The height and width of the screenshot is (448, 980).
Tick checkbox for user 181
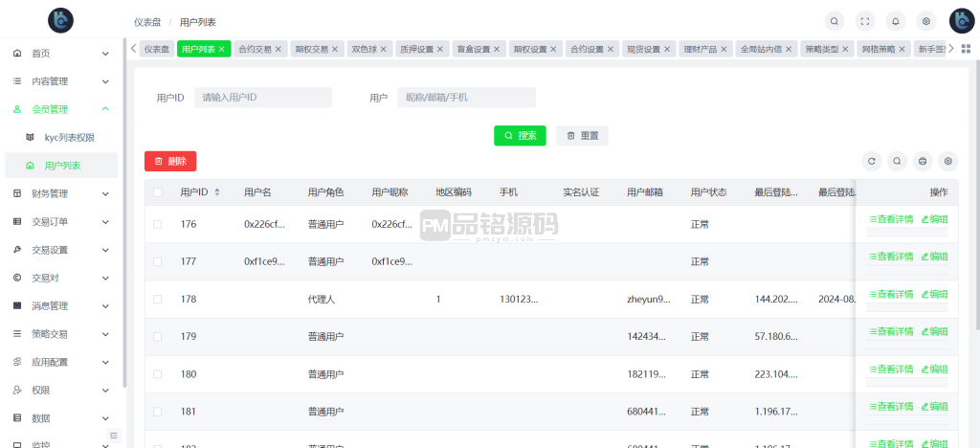pos(158,412)
